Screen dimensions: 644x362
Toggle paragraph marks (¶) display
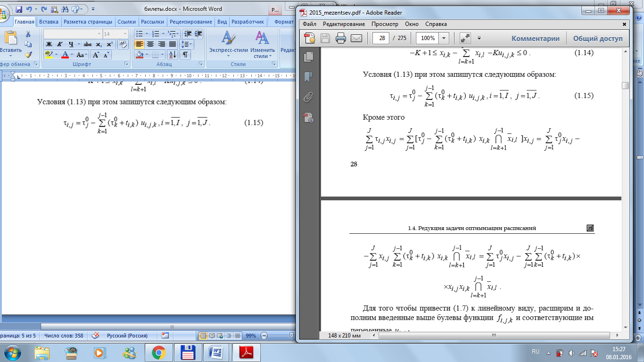click(x=185, y=55)
